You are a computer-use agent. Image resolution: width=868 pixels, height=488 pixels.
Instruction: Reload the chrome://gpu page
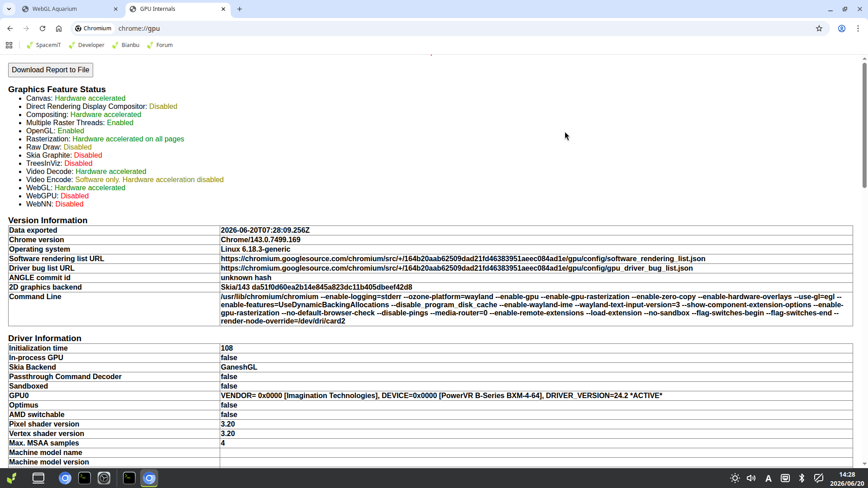42,28
